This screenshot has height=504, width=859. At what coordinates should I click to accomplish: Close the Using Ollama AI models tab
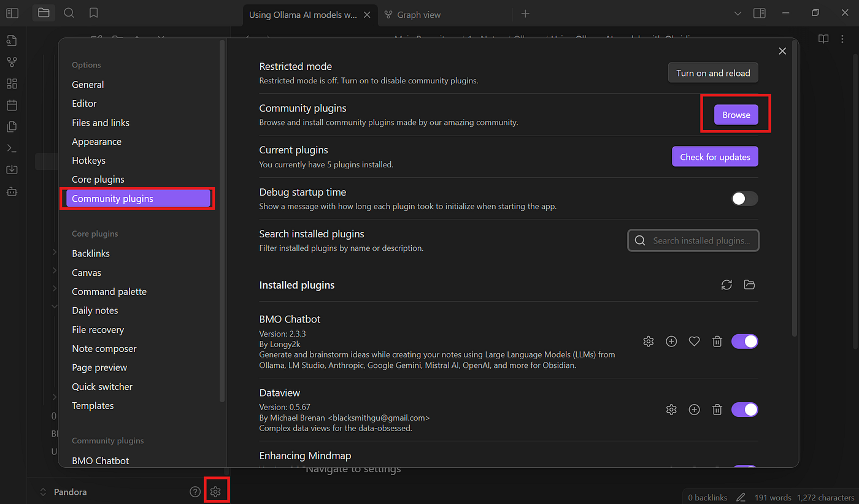pyautogui.click(x=367, y=14)
